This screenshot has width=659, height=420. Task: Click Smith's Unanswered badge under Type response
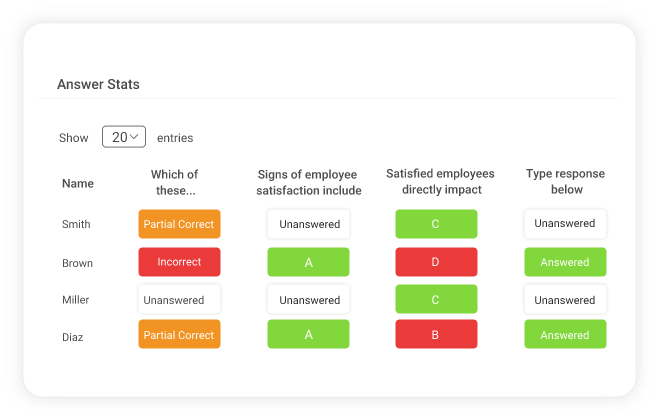pos(565,224)
